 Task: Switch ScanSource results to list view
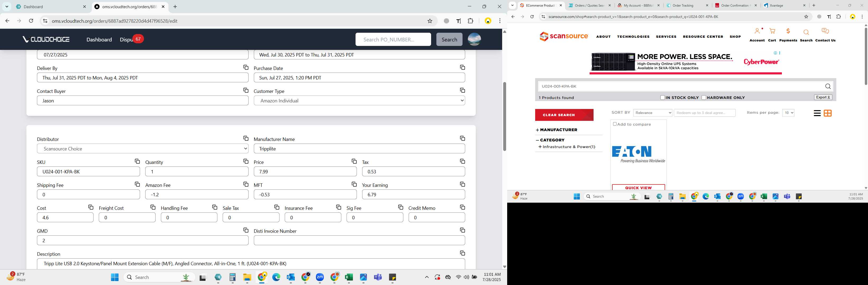tap(817, 113)
